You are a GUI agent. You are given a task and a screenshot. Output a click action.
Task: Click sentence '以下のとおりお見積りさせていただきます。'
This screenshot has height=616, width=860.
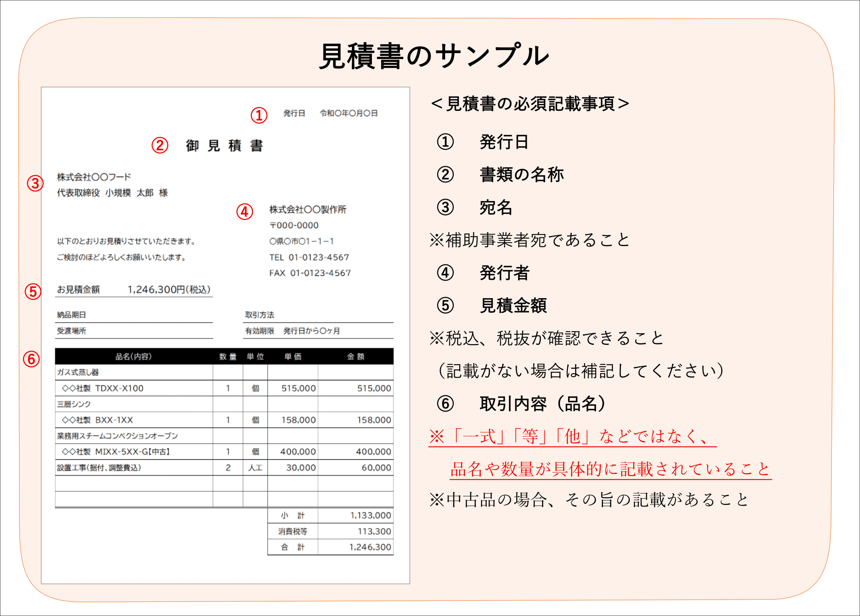click(x=126, y=241)
